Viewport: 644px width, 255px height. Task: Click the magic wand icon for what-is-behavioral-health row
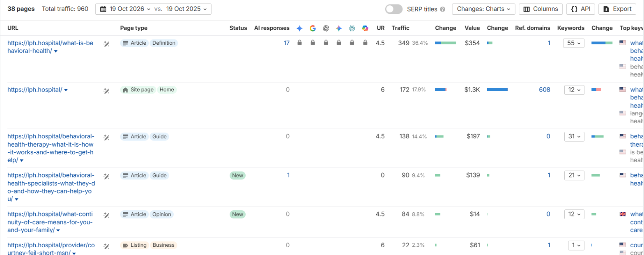pyautogui.click(x=106, y=44)
